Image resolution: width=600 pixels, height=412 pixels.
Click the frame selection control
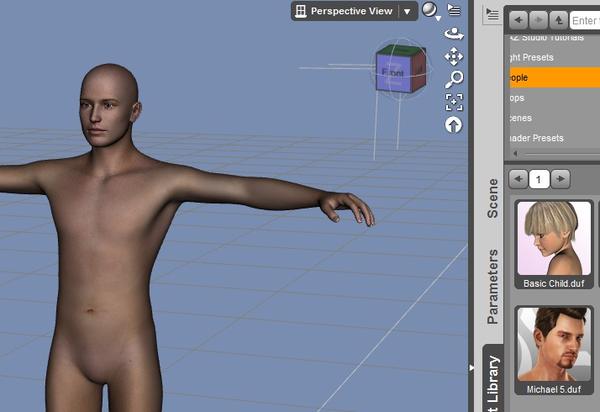(x=454, y=102)
